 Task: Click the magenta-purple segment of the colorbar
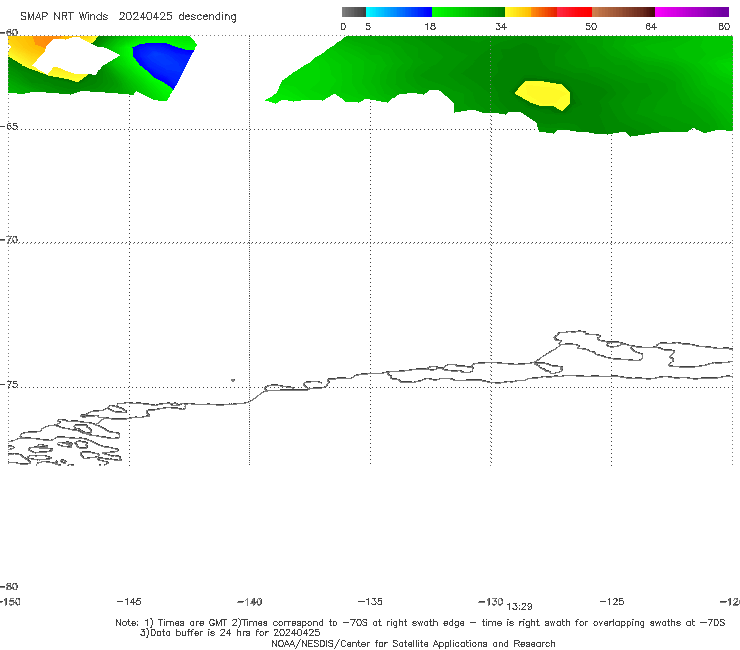(x=692, y=12)
